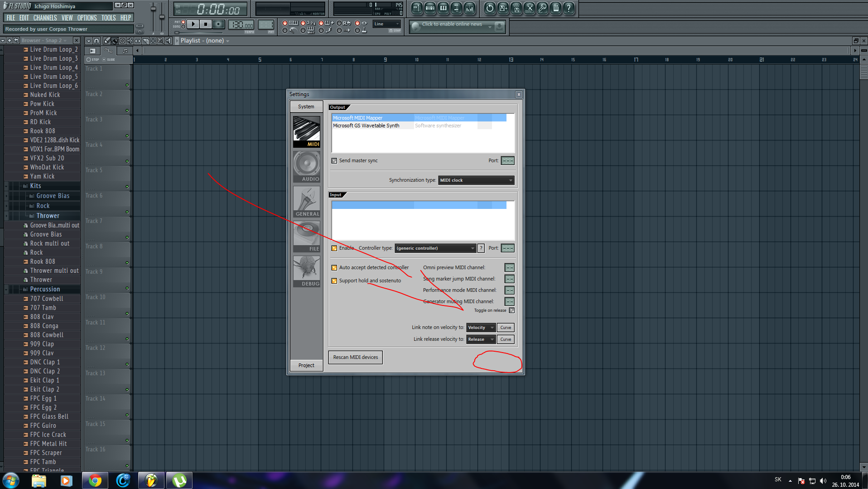Screen dimensions: 868x489
Task: Click Curve button for note on velocity
Action: click(x=506, y=328)
